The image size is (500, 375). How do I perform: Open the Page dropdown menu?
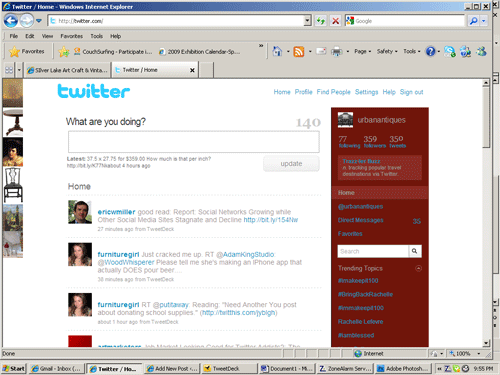point(362,51)
